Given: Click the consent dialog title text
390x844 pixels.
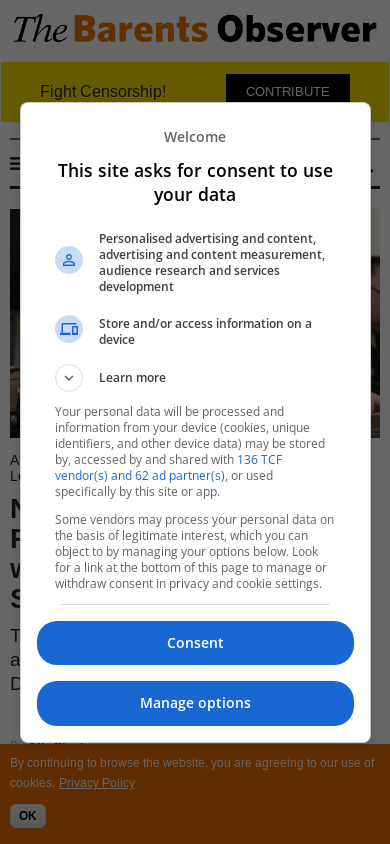Looking at the screenshot, I should pyautogui.click(x=195, y=182).
